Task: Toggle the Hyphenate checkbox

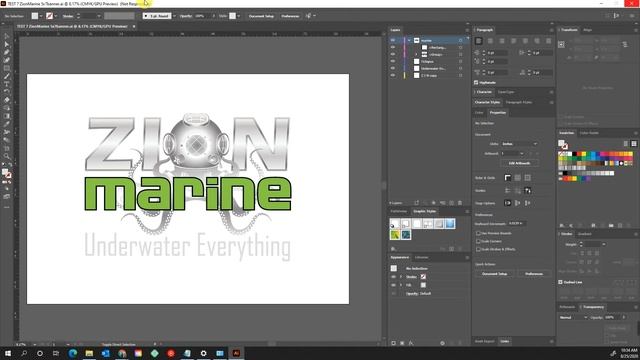Action: click(476, 82)
